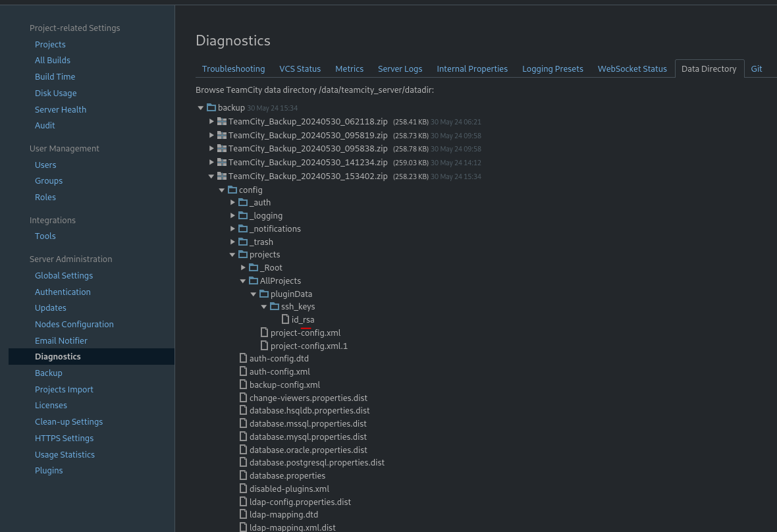Click the backup folder icon
This screenshot has width=777, height=532.
point(211,107)
